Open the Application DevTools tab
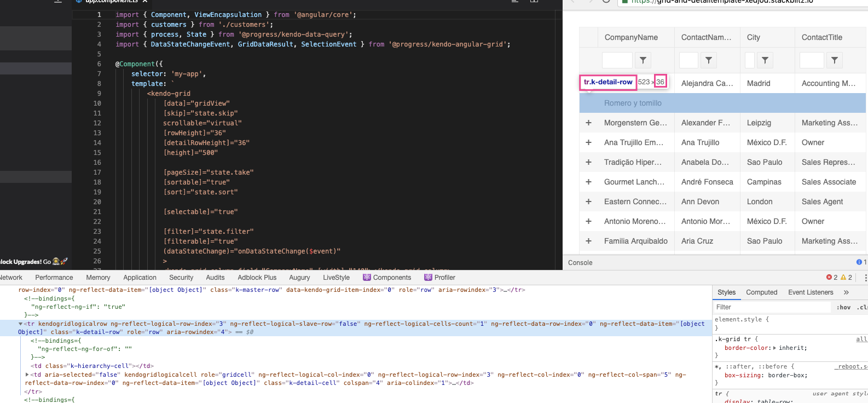Image resolution: width=868 pixels, height=403 pixels. pyautogui.click(x=140, y=278)
